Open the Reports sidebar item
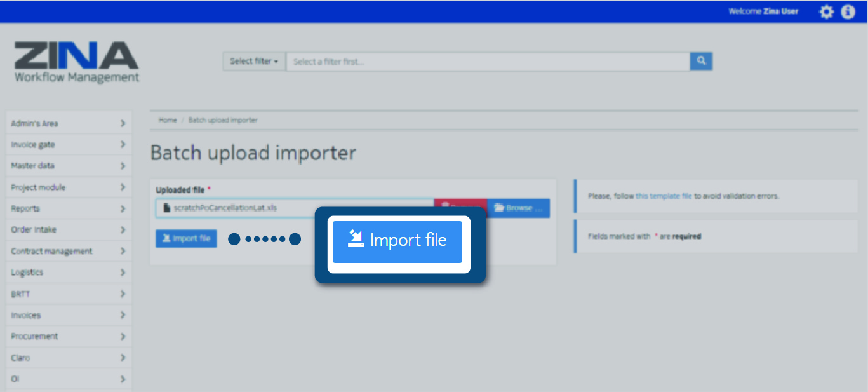Image resolution: width=868 pixels, height=392 pixels. coord(68,208)
